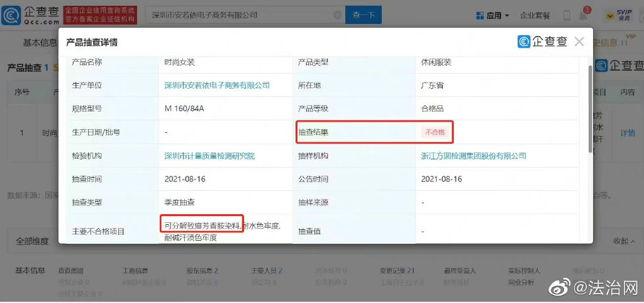Click the 企查查 logo in dialog header
Image resolution: width=644 pixels, height=303 pixels.
pos(542,42)
